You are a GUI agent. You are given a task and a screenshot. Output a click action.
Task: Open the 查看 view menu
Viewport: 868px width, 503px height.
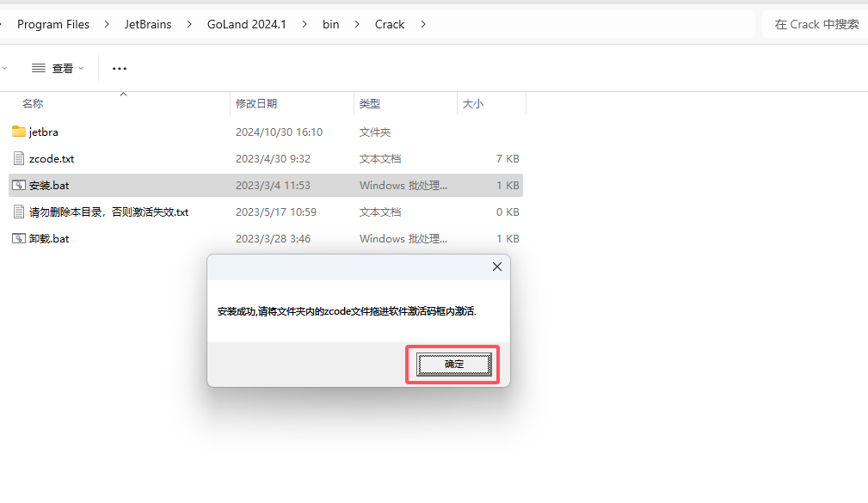tap(58, 68)
